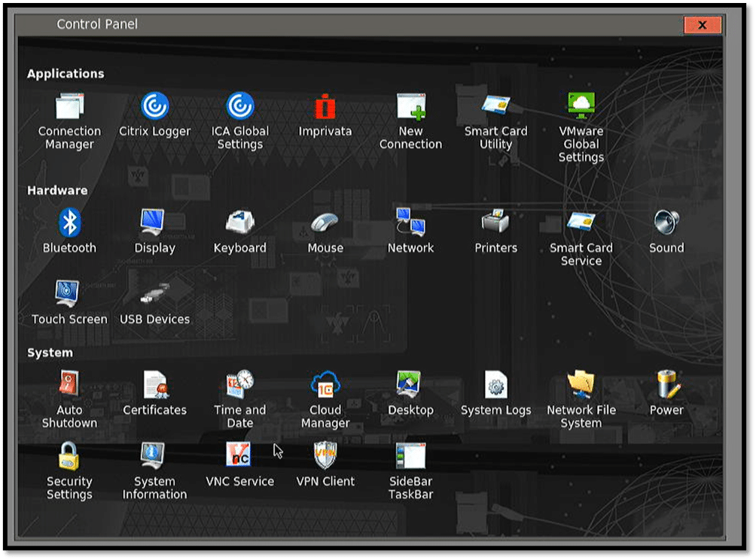
Task: Open VNC Service settings
Action: point(240,464)
